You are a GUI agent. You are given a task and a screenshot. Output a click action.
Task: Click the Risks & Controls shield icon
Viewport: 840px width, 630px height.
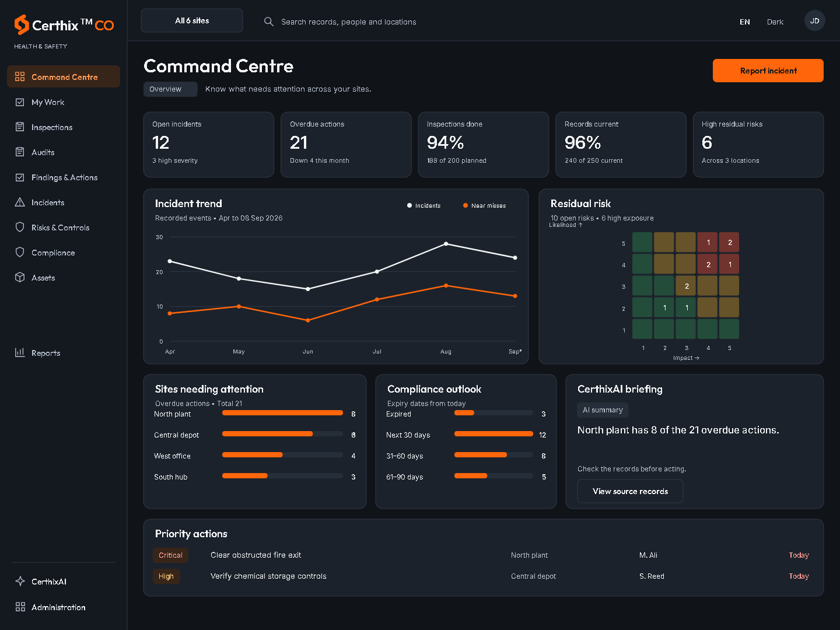[20, 228]
